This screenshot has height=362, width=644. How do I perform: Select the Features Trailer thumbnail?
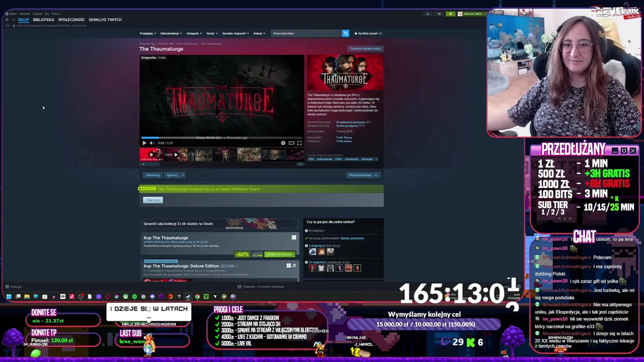151,155
